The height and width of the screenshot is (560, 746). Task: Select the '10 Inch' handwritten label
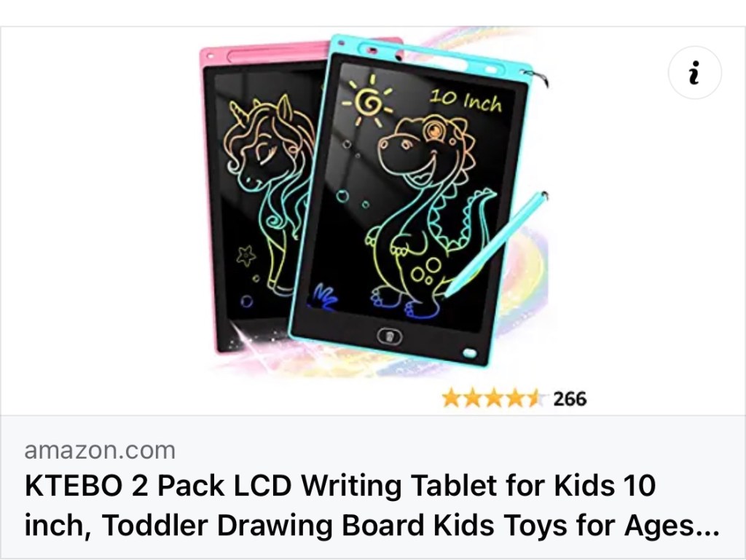pos(466,100)
